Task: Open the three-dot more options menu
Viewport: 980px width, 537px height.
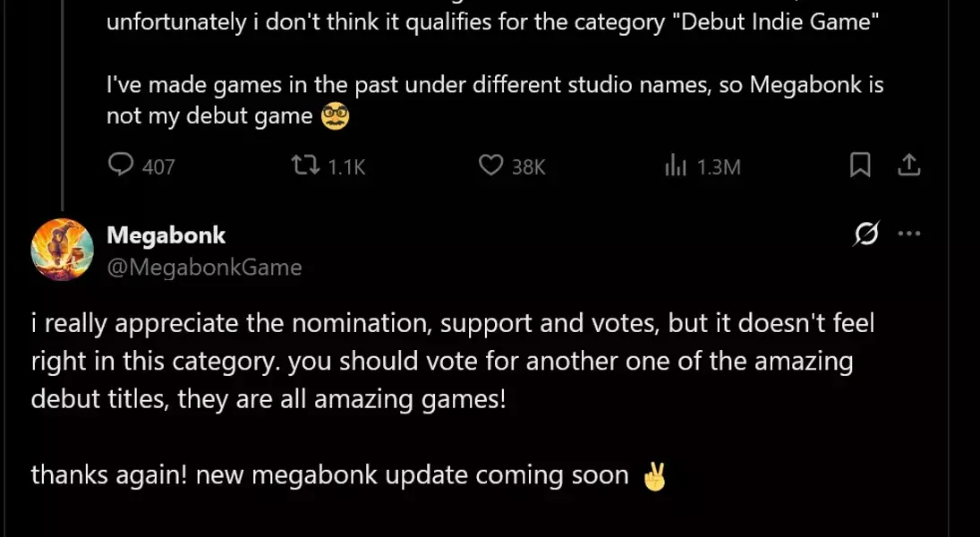Action: [909, 234]
